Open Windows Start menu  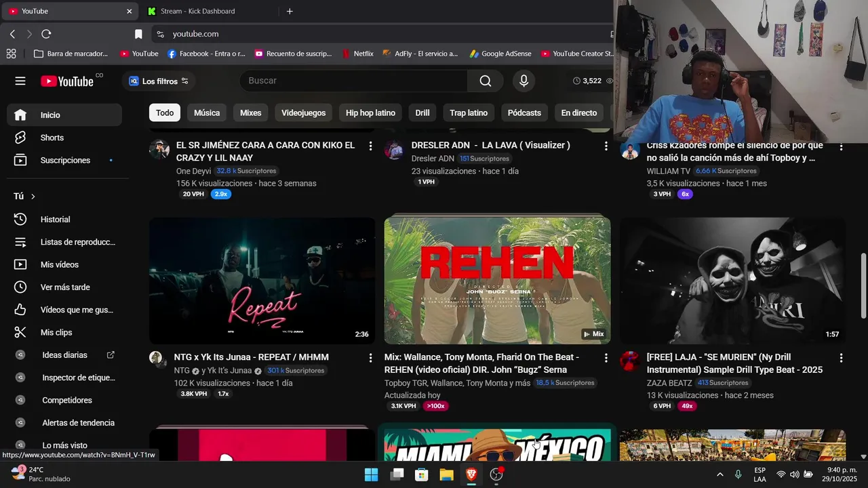[372, 474]
